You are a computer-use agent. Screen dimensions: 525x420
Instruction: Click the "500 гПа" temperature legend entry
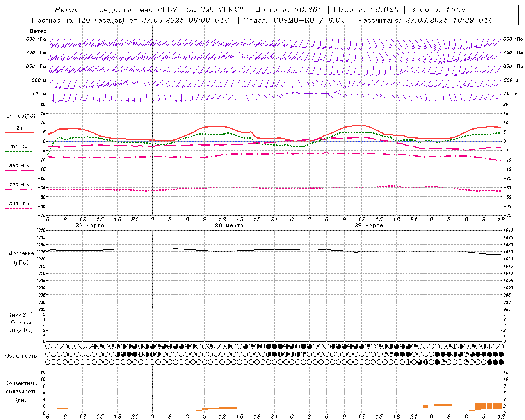tap(19, 204)
